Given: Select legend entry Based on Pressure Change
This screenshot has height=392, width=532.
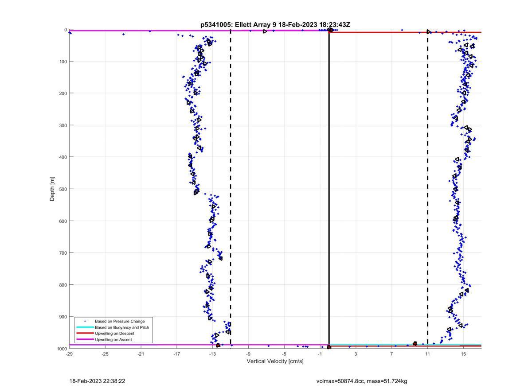Looking at the screenshot, I should pyautogui.click(x=120, y=321).
